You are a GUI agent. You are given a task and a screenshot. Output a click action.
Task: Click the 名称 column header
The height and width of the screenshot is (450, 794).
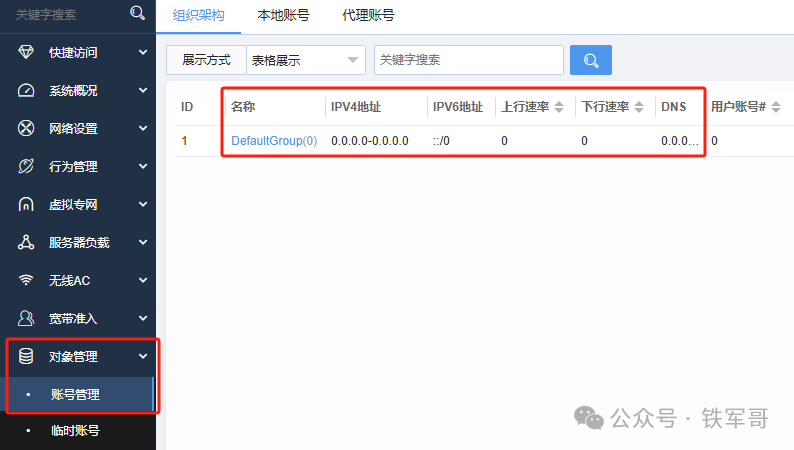click(x=243, y=107)
